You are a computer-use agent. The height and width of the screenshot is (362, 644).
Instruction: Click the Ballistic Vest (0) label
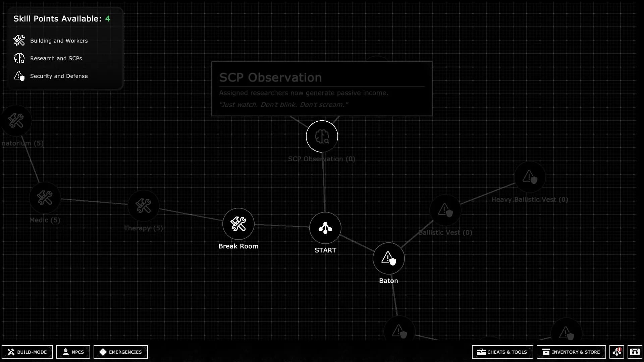tap(445, 233)
